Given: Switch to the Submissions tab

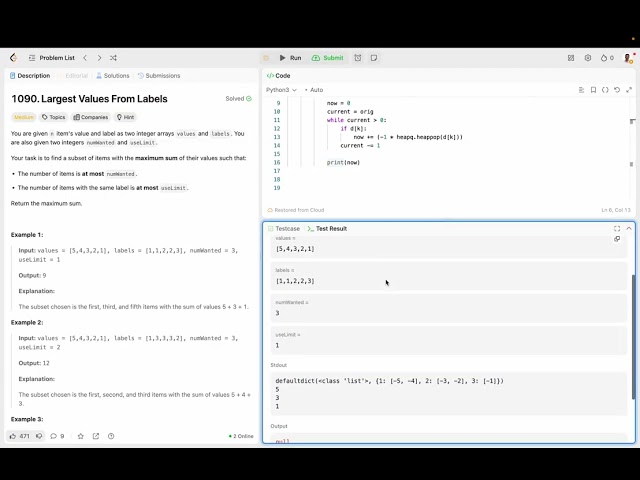Looking at the screenshot, I should (x=159, y=76).
